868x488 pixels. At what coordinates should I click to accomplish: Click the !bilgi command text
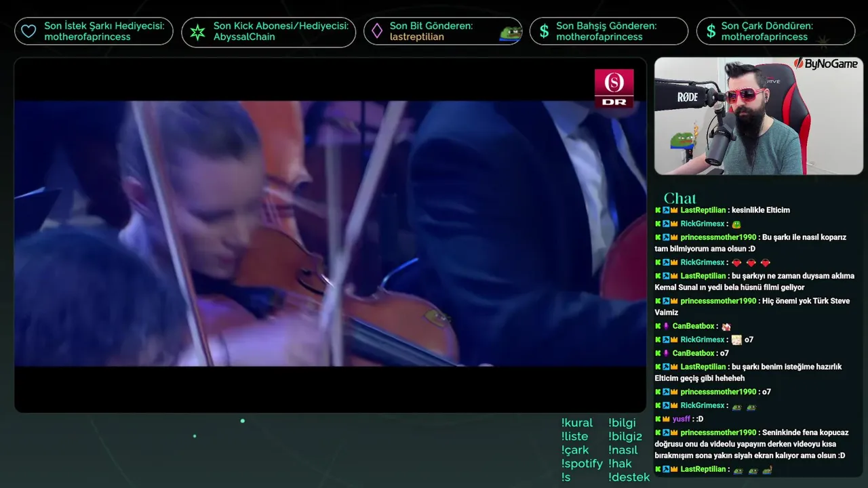click(622, 423)
